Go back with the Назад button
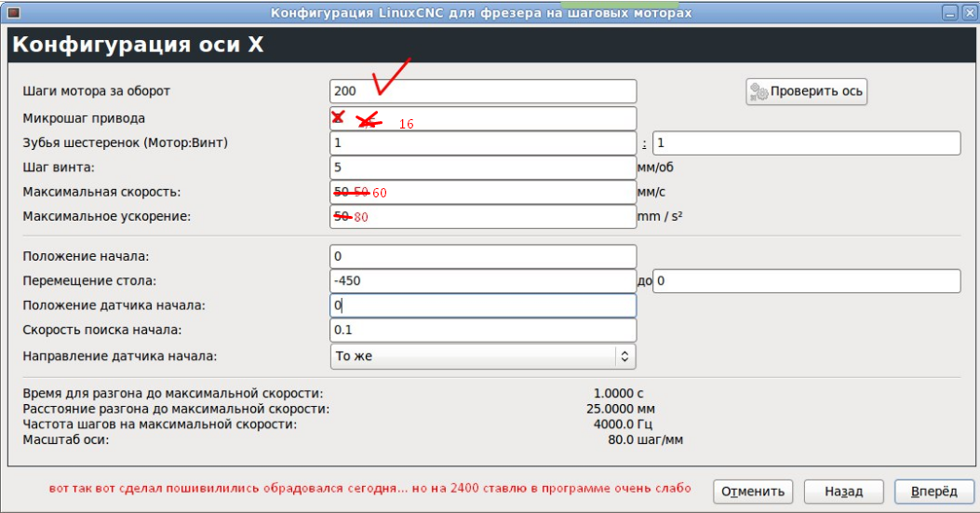Viewport: 980px width, 513px height. (844, 492)
